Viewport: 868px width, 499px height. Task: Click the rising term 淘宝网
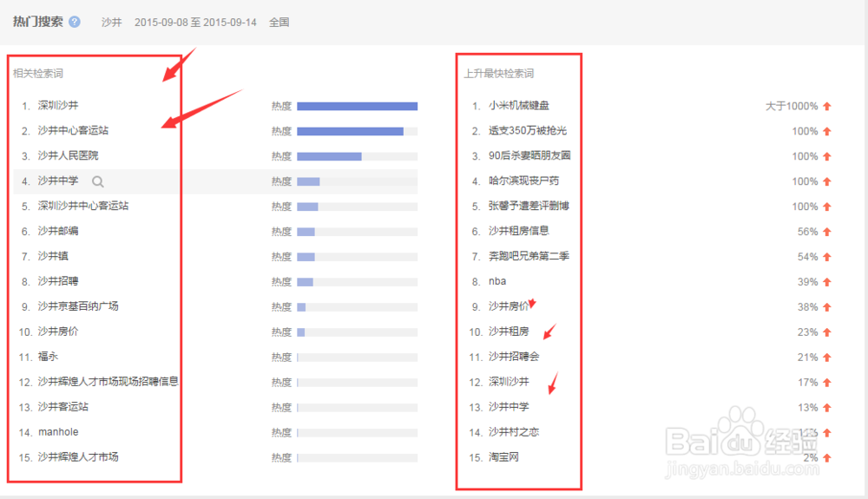503,457
